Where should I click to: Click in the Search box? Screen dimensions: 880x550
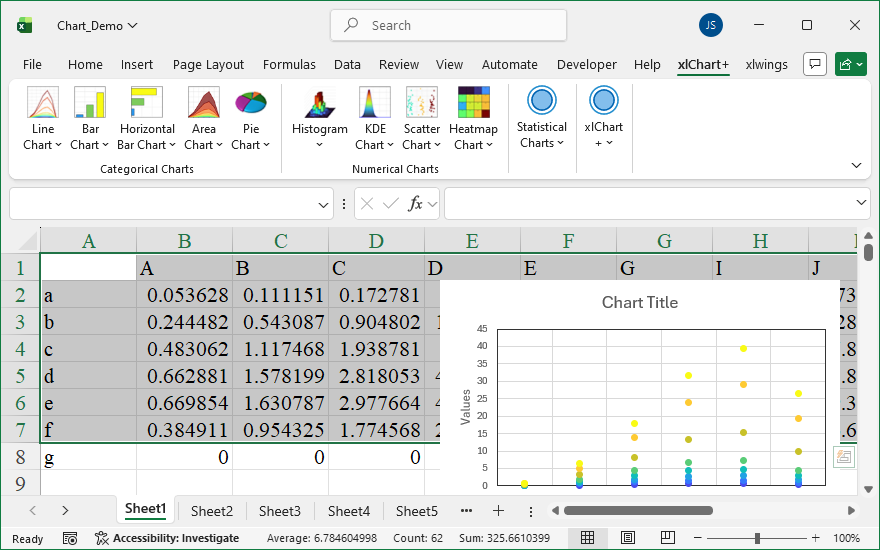[448, 25]
